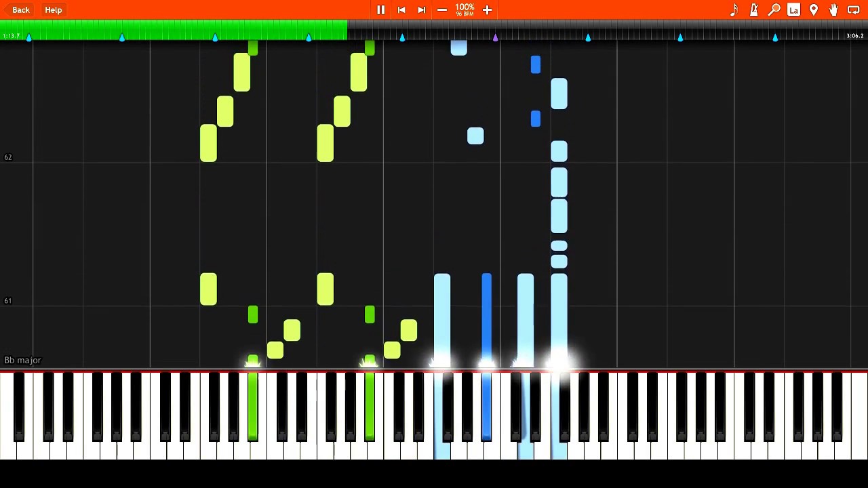This screenshot has width=868, height=488.
Task: Open the Help button
Action: coord(54,10)
